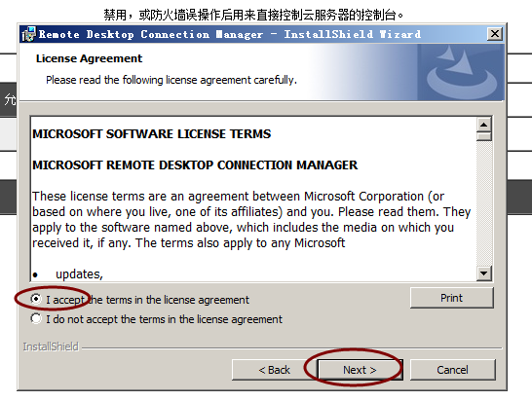Print the license agreement
532x401 pixels.
(451, 298)
